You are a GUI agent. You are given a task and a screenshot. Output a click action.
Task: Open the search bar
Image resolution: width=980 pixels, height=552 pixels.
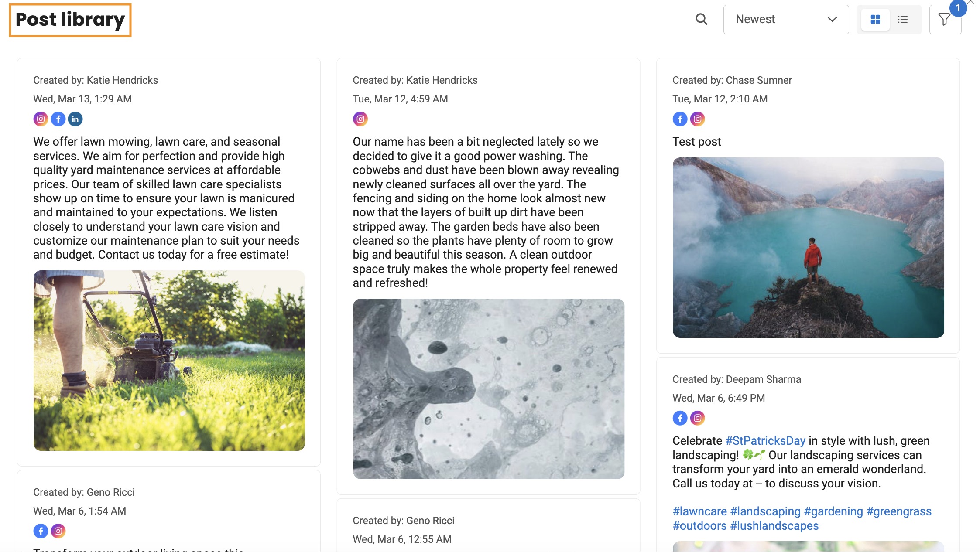click(x=702, y=19)
